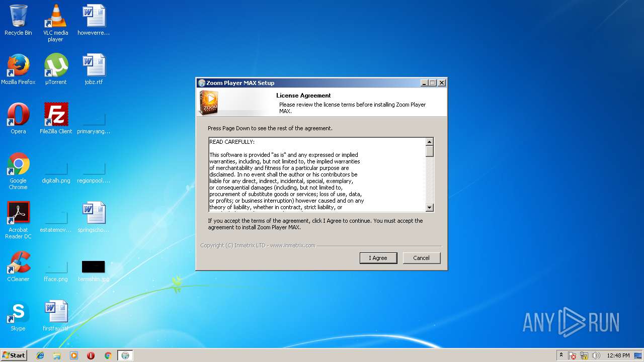
Task: Click the 'READ CAREFULLY:' text
Action: (232, 142)
